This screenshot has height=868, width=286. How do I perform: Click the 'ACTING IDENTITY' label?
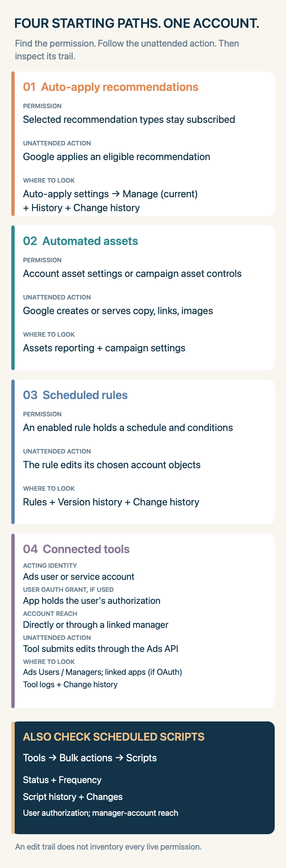pyautogui.click(x=50, y=566)
